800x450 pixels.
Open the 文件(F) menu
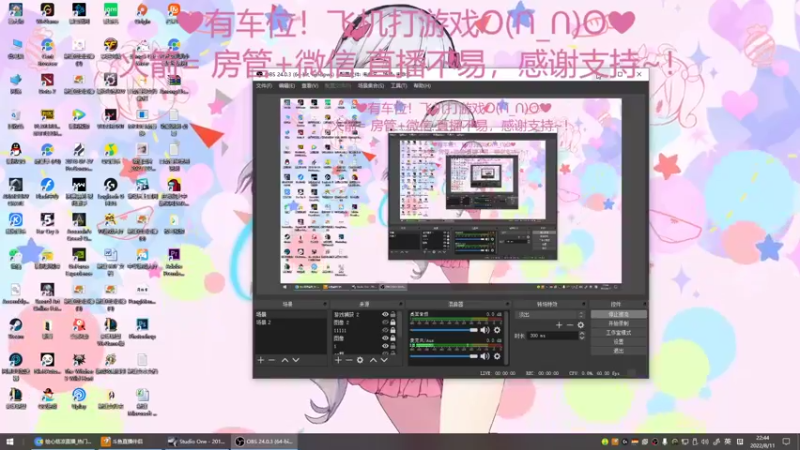264,86
